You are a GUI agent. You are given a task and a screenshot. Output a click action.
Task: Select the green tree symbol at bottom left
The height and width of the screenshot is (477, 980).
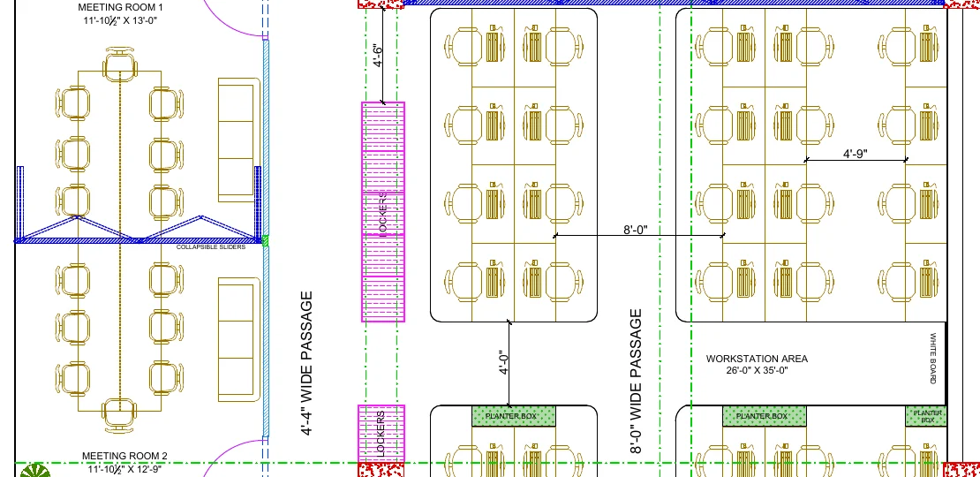[x=35, y=471]
